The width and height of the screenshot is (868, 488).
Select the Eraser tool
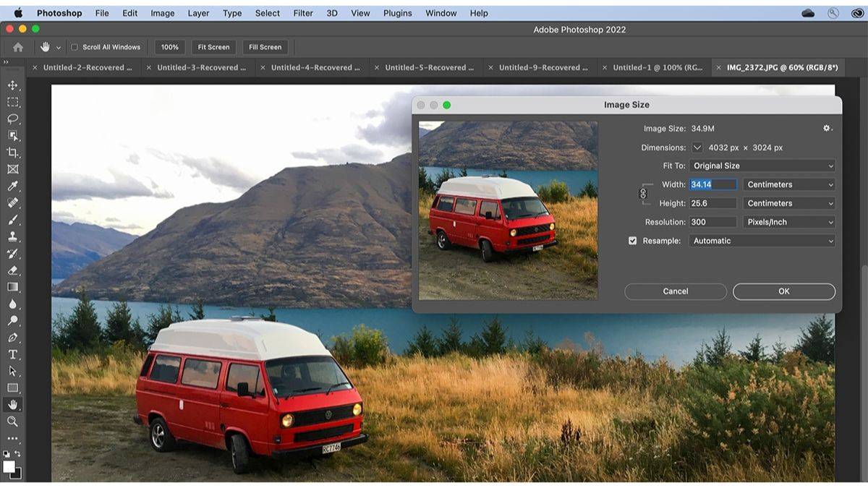point(13,270)
